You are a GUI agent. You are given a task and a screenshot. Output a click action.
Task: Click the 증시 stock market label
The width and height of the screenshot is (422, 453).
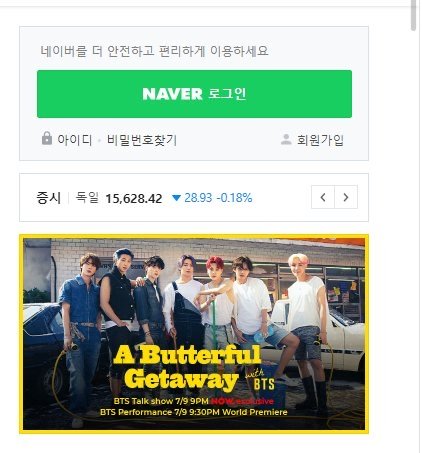point(49,198)
